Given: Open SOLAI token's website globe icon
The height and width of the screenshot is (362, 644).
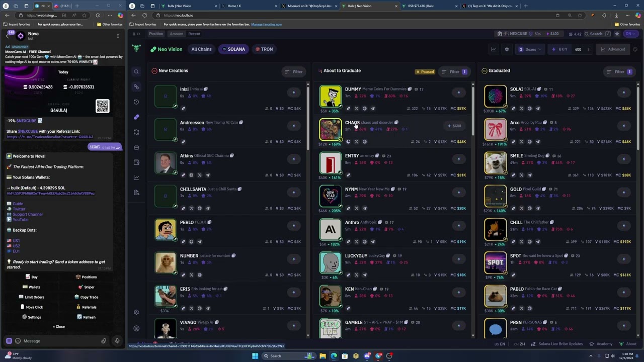Looking at the screenshot, I should (x=529, y=109).
